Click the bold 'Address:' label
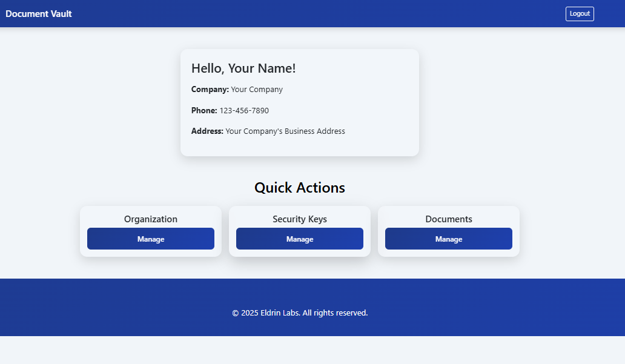Viewport: 625px width, 364px height. [x=207, y=131]
